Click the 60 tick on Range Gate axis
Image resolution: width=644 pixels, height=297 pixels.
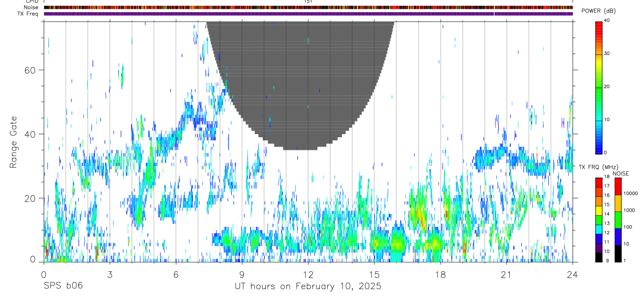tap(31, 70)
